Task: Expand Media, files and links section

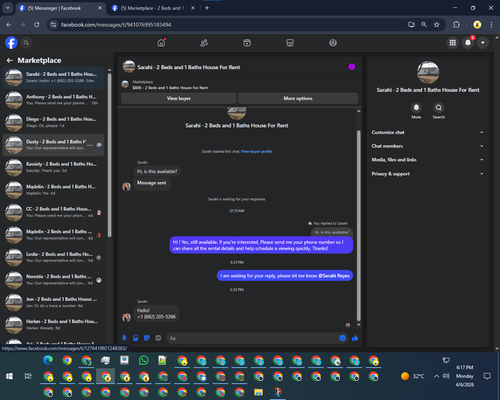Action: pyautogui.click(x=428, y=160)
